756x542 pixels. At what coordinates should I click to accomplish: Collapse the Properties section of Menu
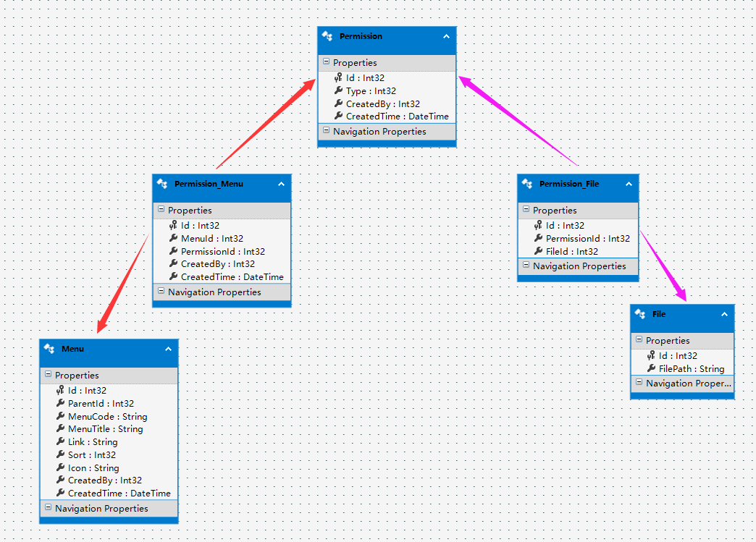pyautogui.click(x=49, y=374)
